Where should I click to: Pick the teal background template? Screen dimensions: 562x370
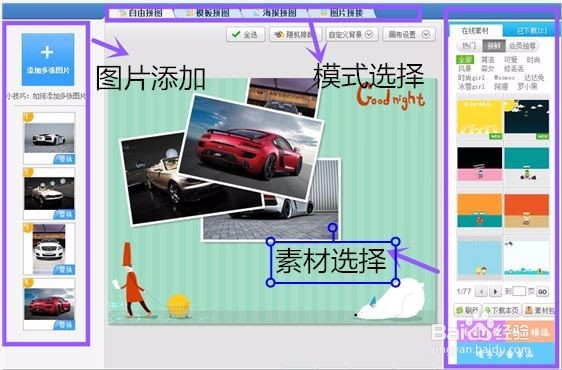pyautogui.click(x=526, y=164)
